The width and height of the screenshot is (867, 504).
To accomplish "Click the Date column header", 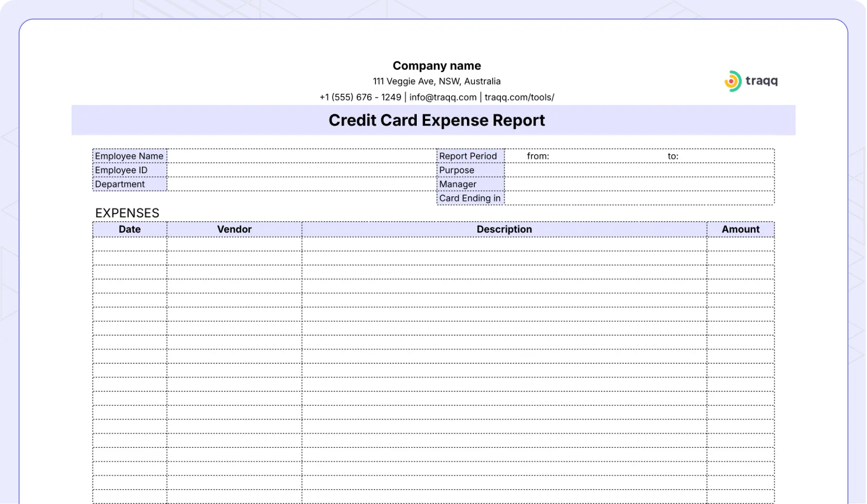I will pos(130,229).
